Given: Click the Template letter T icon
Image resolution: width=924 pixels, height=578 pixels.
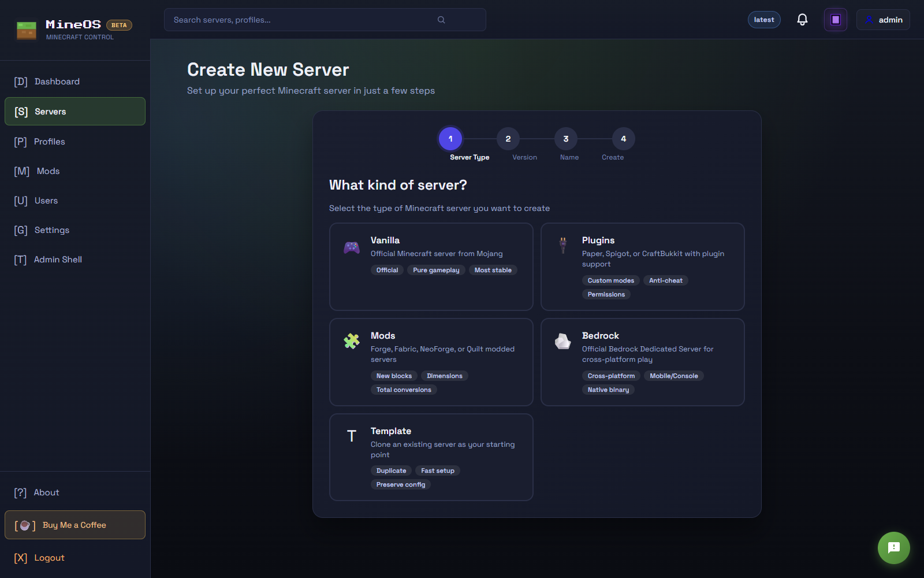Looking at the screenshot, I should (x=351, y=436).
